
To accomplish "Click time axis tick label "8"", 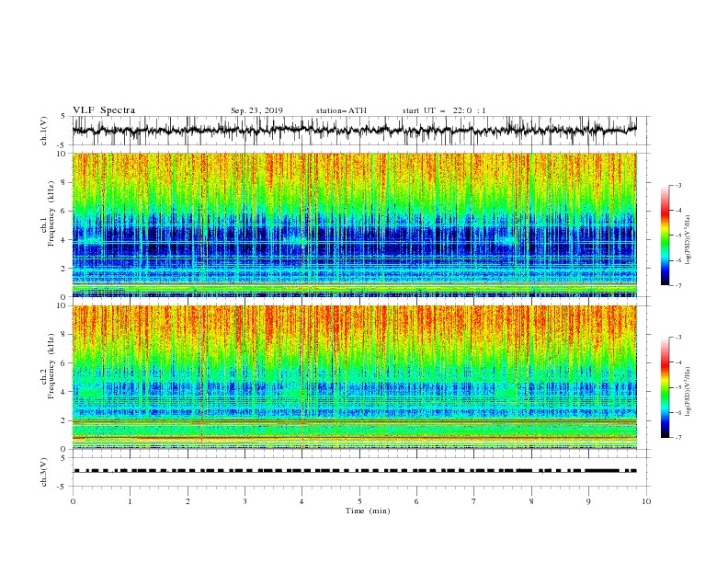I will click(531, 501).
